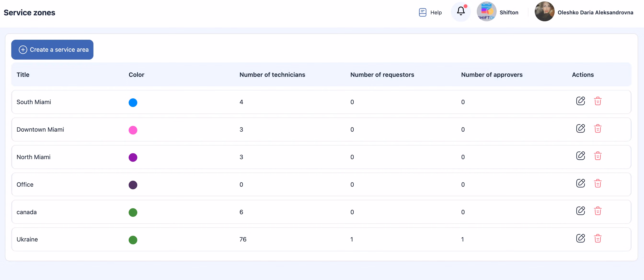Edit the Ukraine service zone
The height and width of the screenshot is (280, 644).
(x=580, y=239)
